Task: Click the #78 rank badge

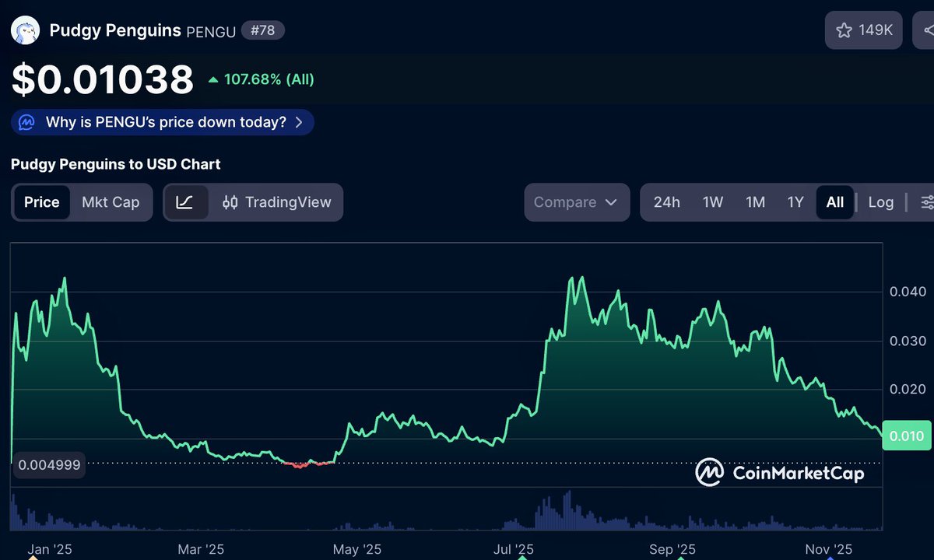Action: (x=263, y=30)
